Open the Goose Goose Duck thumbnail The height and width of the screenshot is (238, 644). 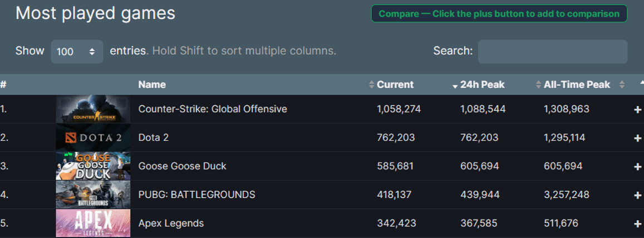click(93, 166)
